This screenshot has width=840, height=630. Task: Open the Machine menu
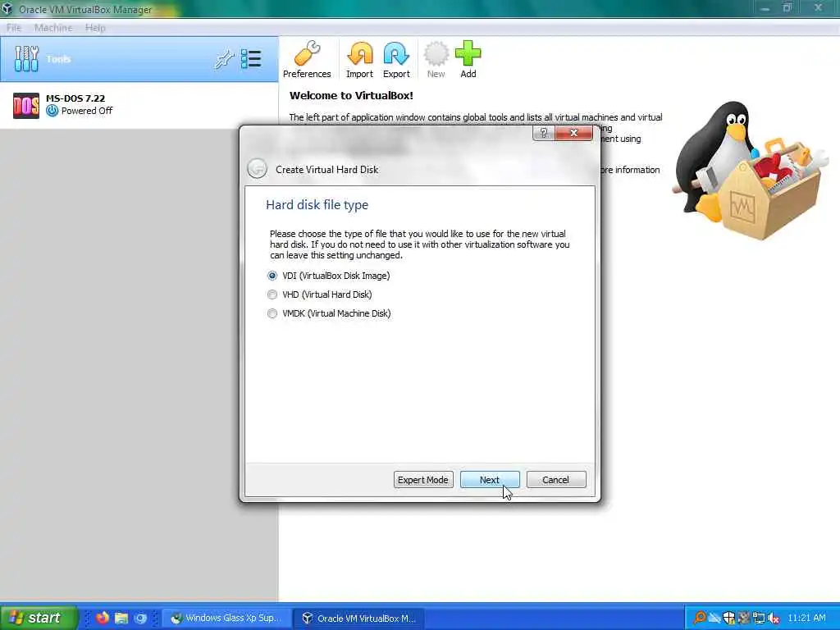click(x=53, y=28)
